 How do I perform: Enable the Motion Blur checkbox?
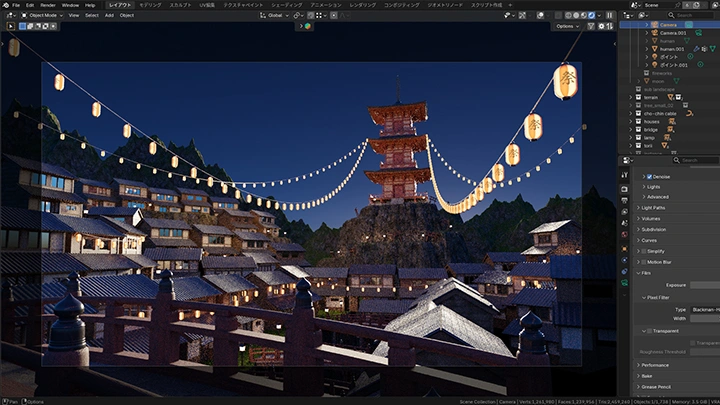pos(644,262)
